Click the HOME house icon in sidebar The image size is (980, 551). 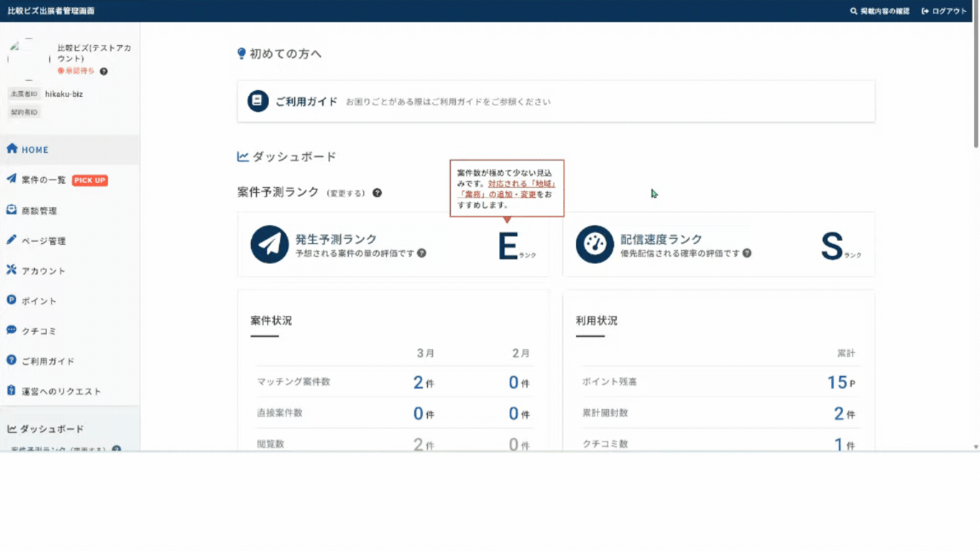[12, 149]
